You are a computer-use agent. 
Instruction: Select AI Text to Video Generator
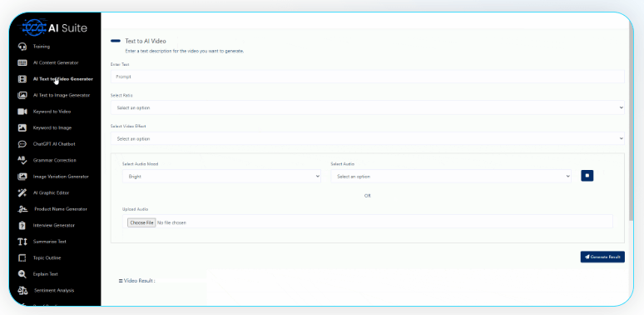tap(63, 79)
